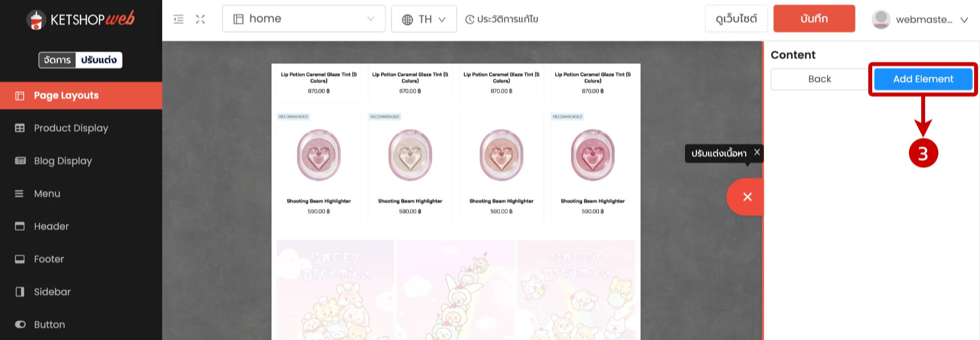The image size is (980, 340).
Task: Open Blog Display settings
Action: tap(63, 161)
